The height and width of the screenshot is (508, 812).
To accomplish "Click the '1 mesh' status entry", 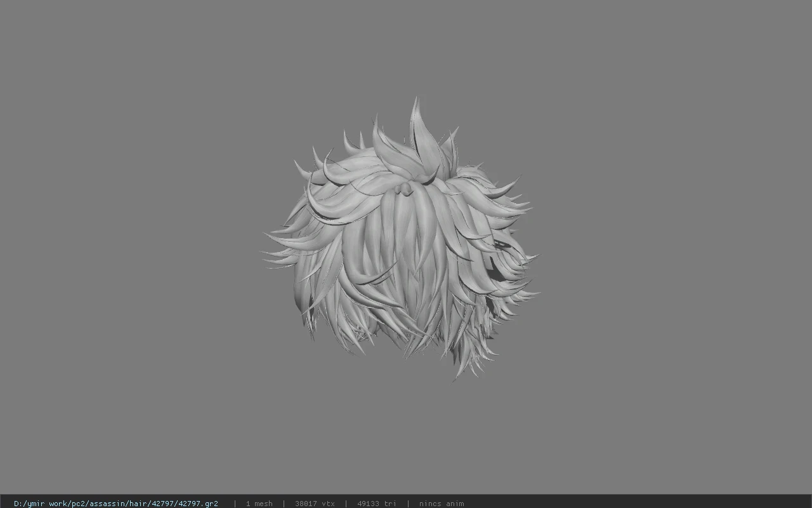I will [x=259, y=504].
